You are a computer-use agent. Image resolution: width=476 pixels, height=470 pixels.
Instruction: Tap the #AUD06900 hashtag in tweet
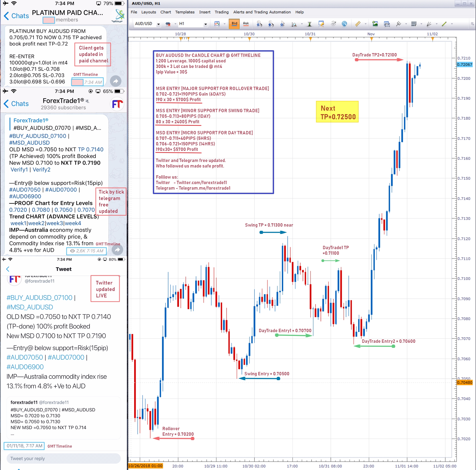coord(25,367)
